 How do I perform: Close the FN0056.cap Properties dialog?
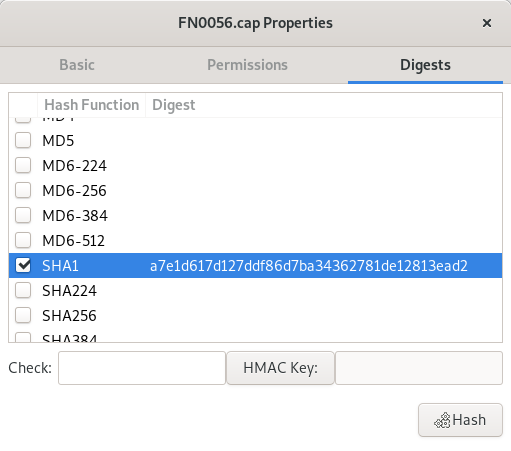click(487, 23)
